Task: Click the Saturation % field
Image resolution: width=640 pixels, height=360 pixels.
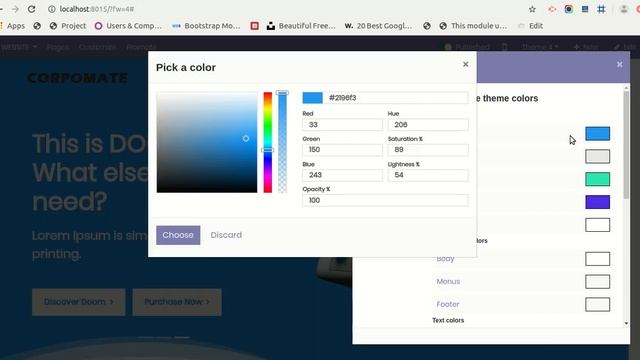Action: (428, 150)
